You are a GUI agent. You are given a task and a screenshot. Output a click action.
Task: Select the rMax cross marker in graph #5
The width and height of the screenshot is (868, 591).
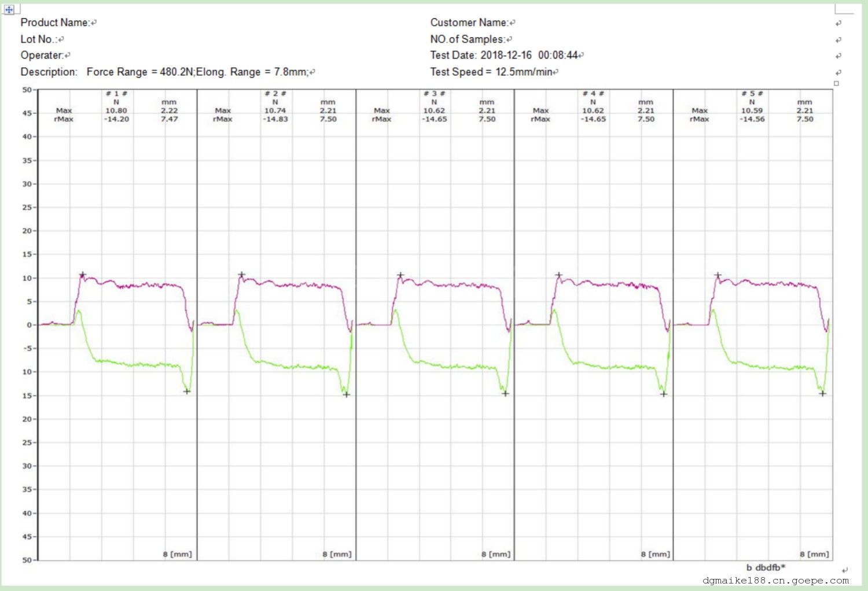[x=822, y=394]
